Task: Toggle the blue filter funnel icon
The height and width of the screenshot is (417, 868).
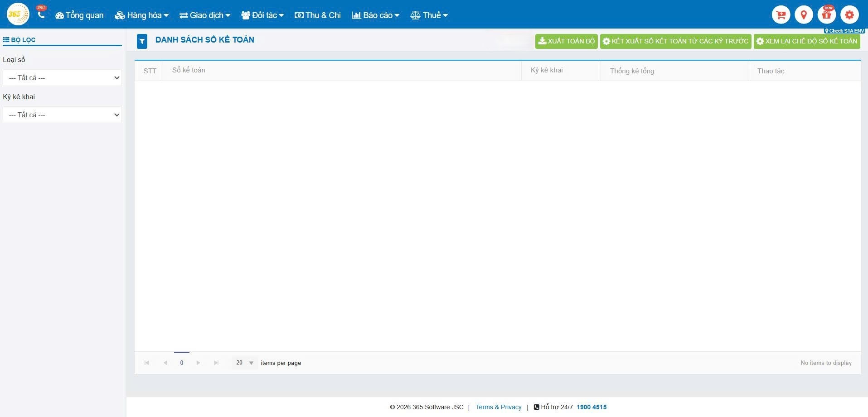Action: pyautogui.click(x=142, y=41)
